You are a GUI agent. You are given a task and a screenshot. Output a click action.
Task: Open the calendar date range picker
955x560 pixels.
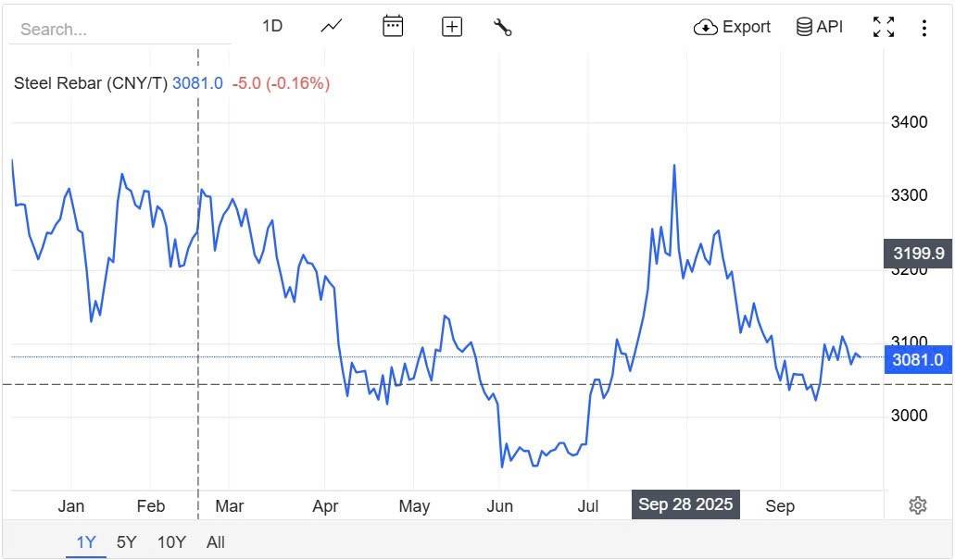[393, 27]
